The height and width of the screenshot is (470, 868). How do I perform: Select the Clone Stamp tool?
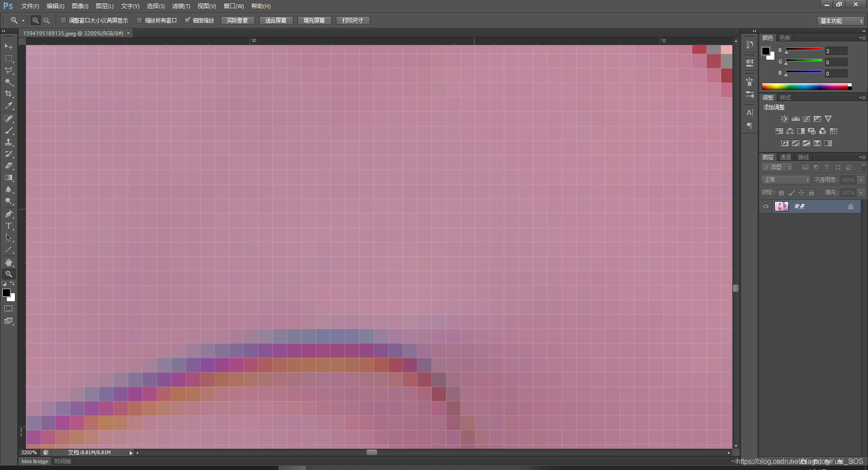pos(9,142)
